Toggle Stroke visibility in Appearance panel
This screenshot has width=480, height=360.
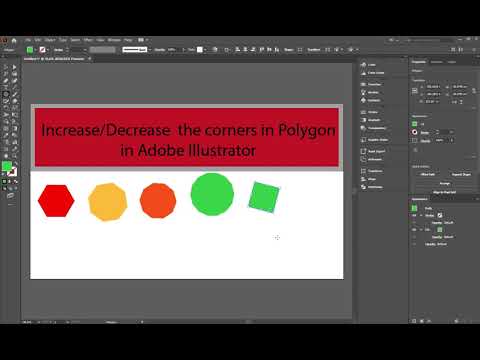tap(414, 215)
